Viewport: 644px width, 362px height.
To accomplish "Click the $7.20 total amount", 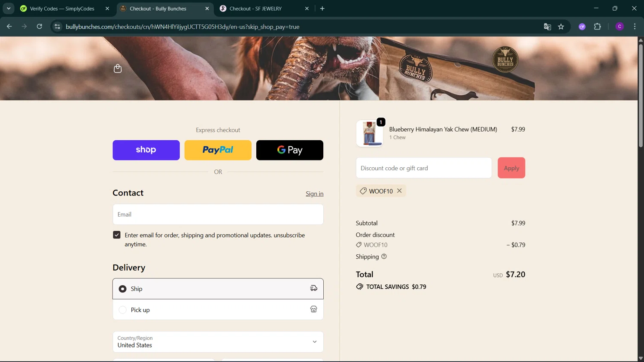I will [x=515, y=275].
